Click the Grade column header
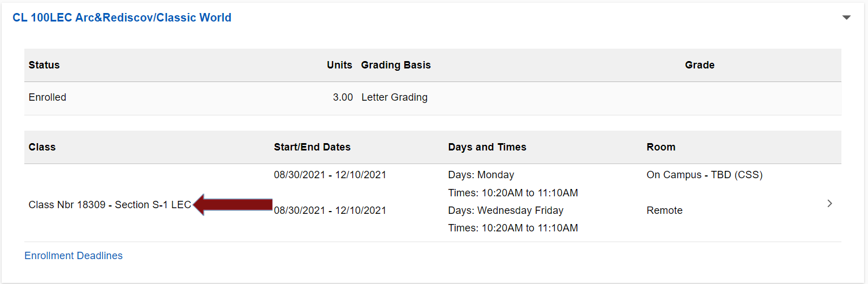 [699, 65]
